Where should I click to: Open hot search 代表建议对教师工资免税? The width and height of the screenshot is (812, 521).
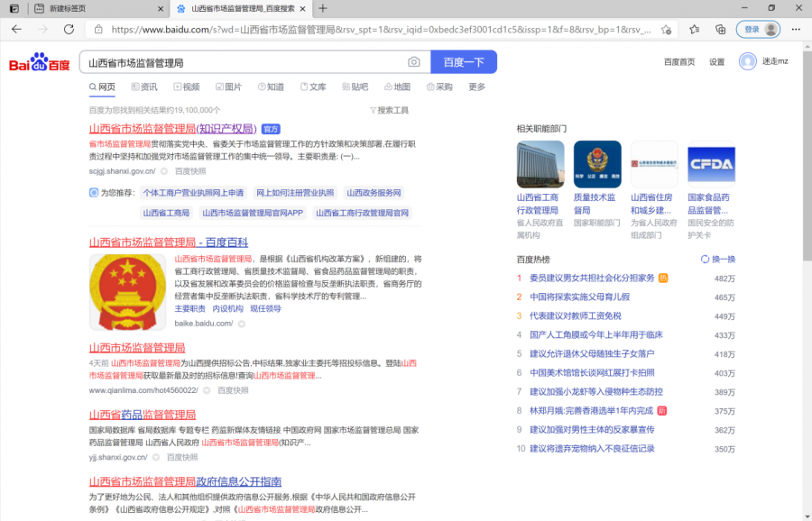pos(576,316)
